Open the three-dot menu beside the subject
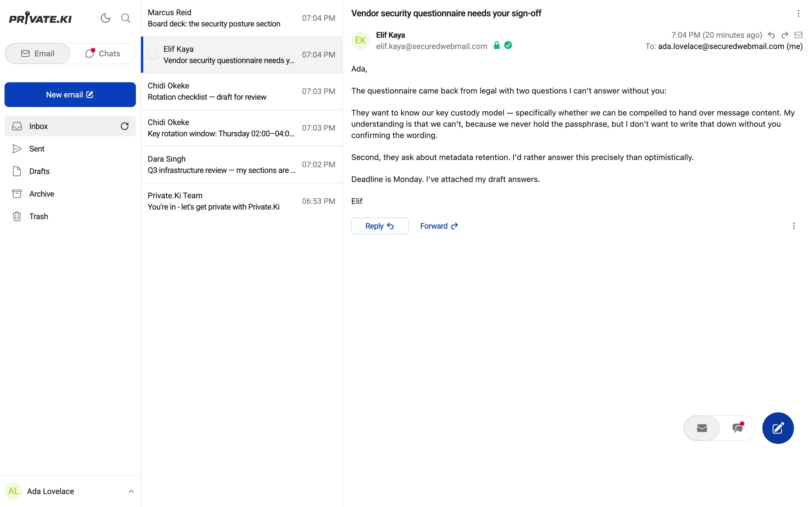Viewport: 812px width, 507px height. coord(798,14)
